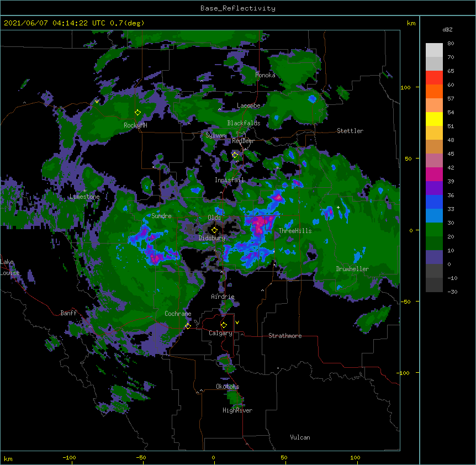Screen dimensions: 476x465
Task: Click the -100 km tick on right axis
Action: click(x=403, y=373)
